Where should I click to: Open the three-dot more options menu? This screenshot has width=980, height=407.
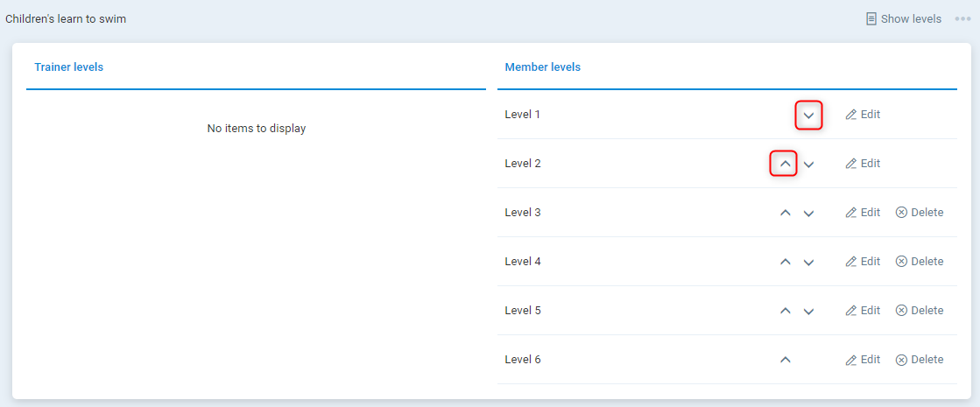coord(962,18)
